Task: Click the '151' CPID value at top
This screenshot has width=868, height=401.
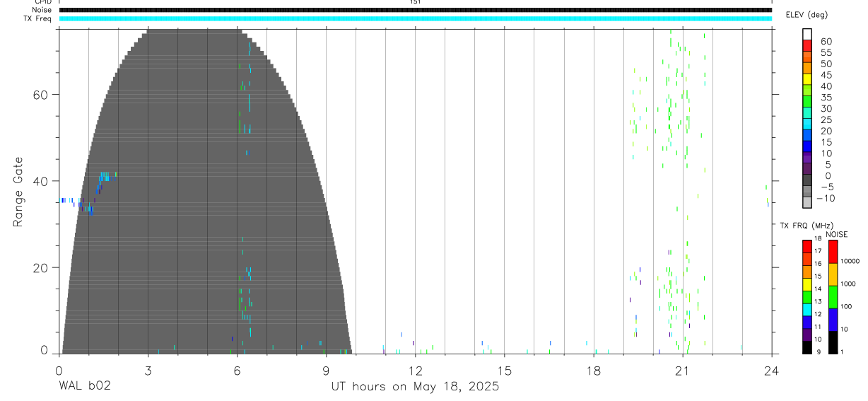Action: (415, 2)
